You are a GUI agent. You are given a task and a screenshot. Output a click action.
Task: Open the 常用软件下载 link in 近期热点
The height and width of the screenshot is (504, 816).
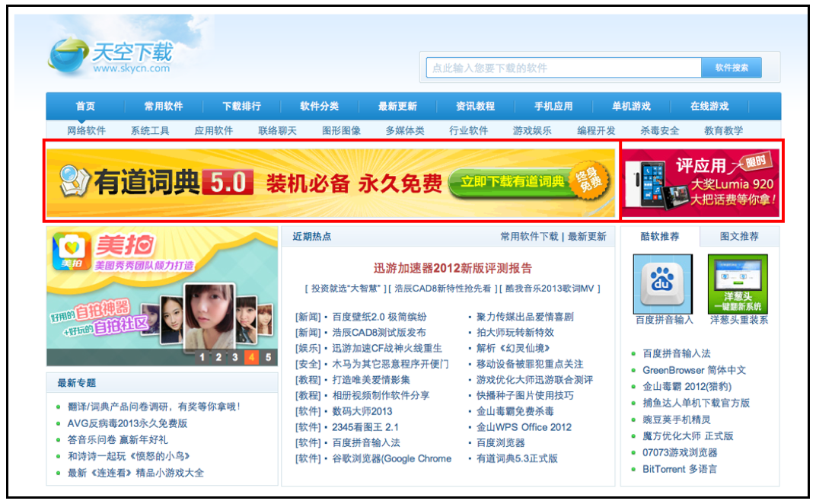[529, 237]
